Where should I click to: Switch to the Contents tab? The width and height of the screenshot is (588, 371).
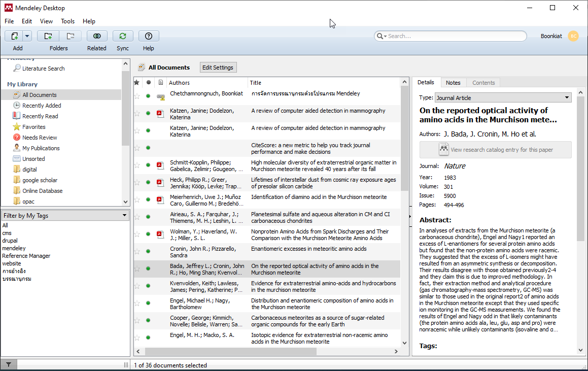tap(483, 83)
